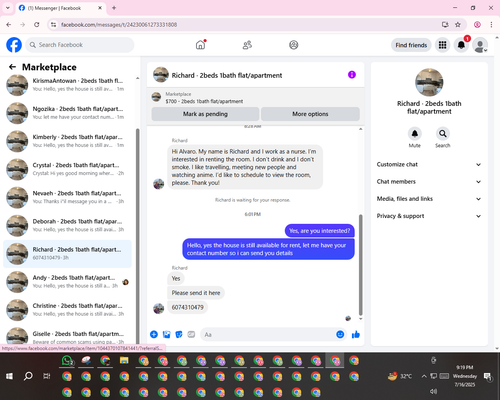
Task: Open Friends icon in top navigation
Action: (247, 45)
